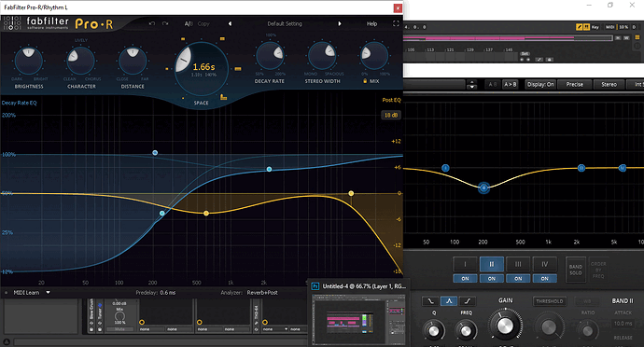
Task: Select band III tab
Action: click(x=518, y=264)
